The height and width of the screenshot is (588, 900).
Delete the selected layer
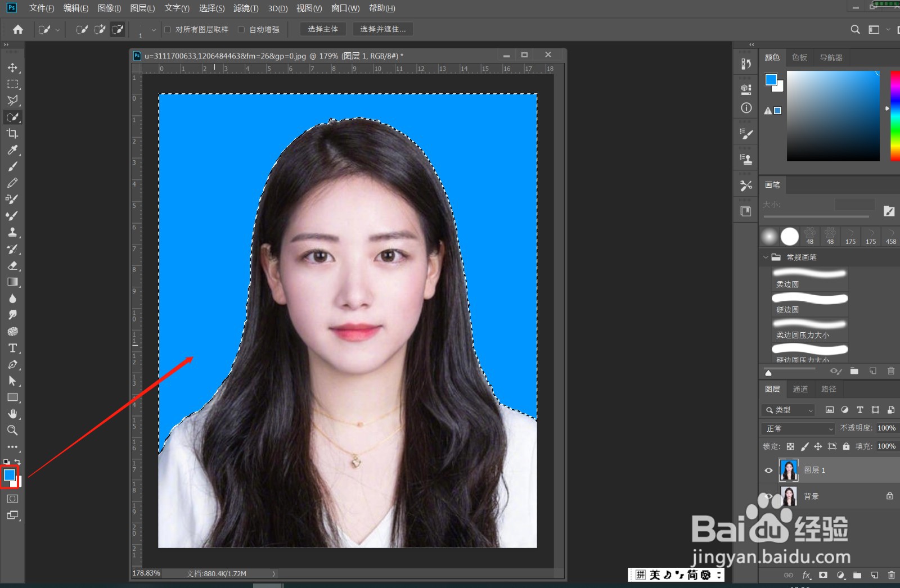[x=891, y=575]
